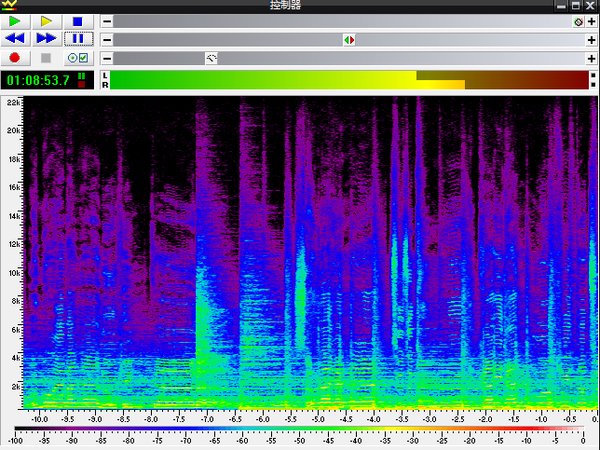This screenshot has height=450, width=600.
Task: Click the yellow play button
Action: point(46,21)
